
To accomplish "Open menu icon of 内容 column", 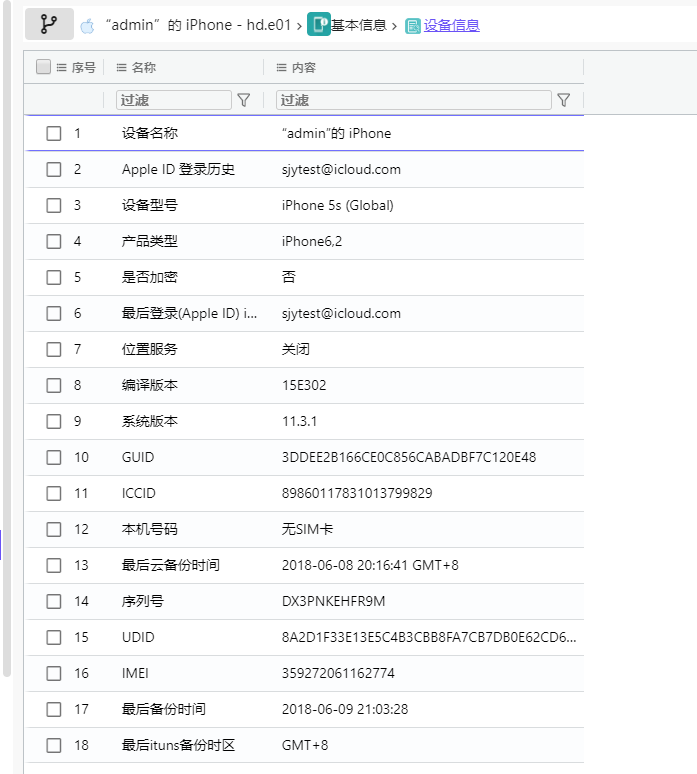I will [x=281, y=68].
